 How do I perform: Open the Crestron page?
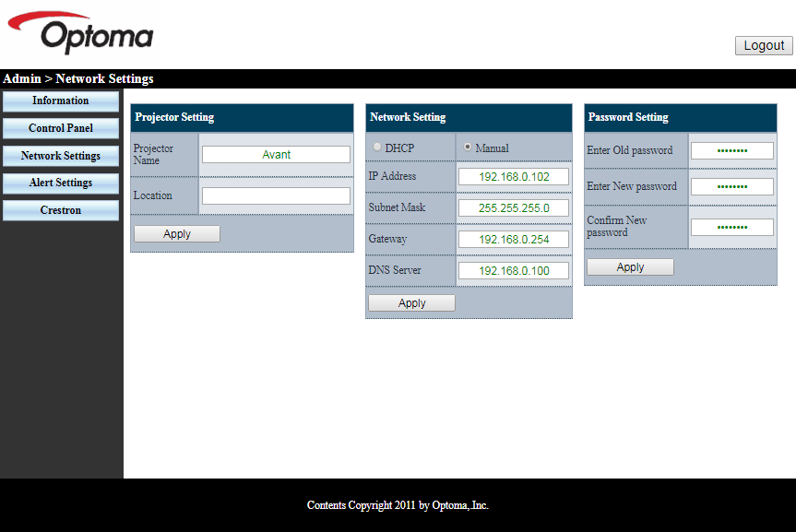pos(61,210)
